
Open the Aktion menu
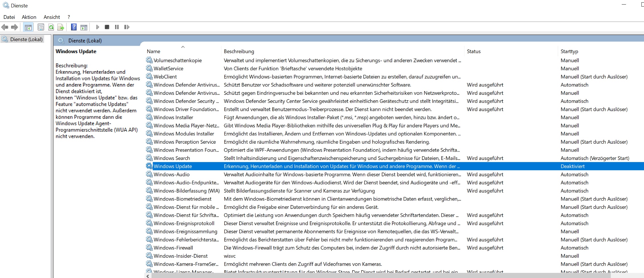(29, 17)
